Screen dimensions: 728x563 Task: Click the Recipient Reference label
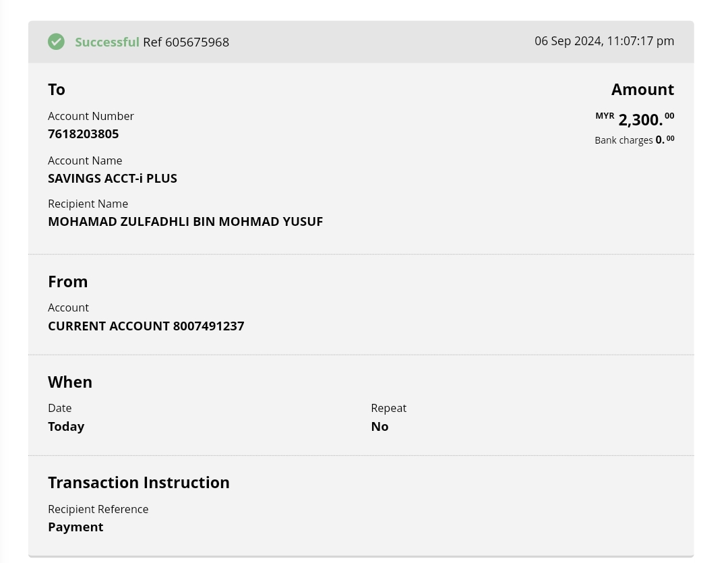tap(98, 509)
